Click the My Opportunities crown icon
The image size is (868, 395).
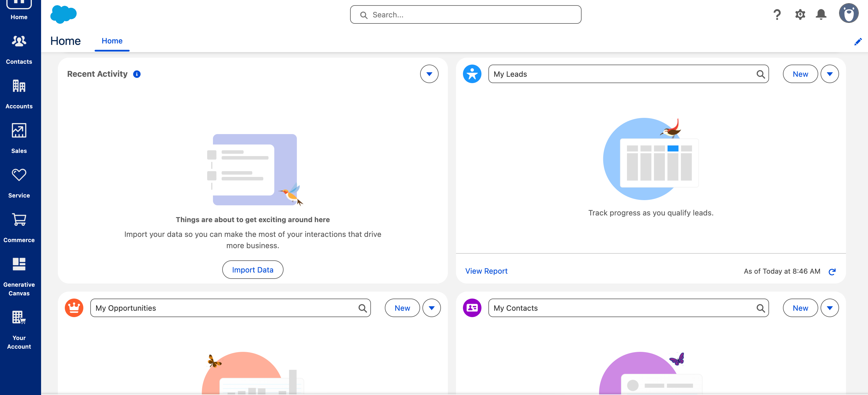(x=74, y=308)
